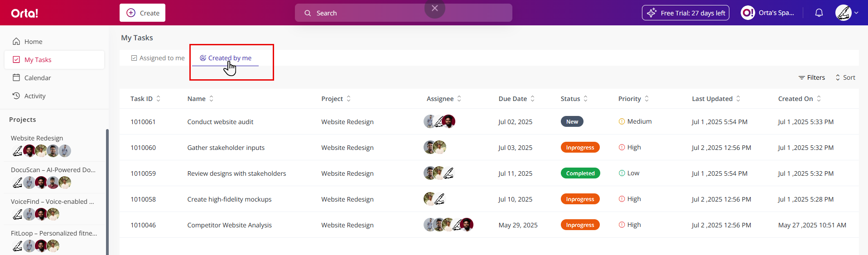Open the DocuScan project in the sidebar
The height and width of the screenshot is (255, 868).
[x=53, y=170]
